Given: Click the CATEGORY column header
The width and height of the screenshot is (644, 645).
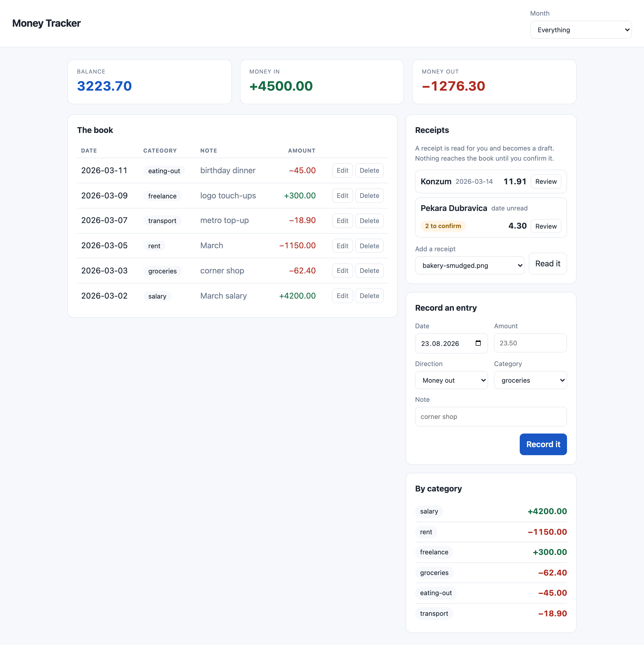Looking at the screenshot, I should (160, 151).
